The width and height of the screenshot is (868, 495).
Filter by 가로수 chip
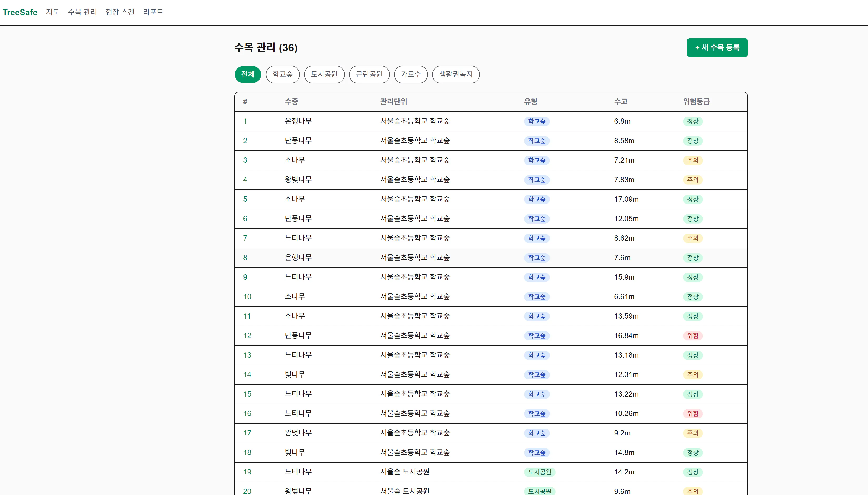point(411,74)
